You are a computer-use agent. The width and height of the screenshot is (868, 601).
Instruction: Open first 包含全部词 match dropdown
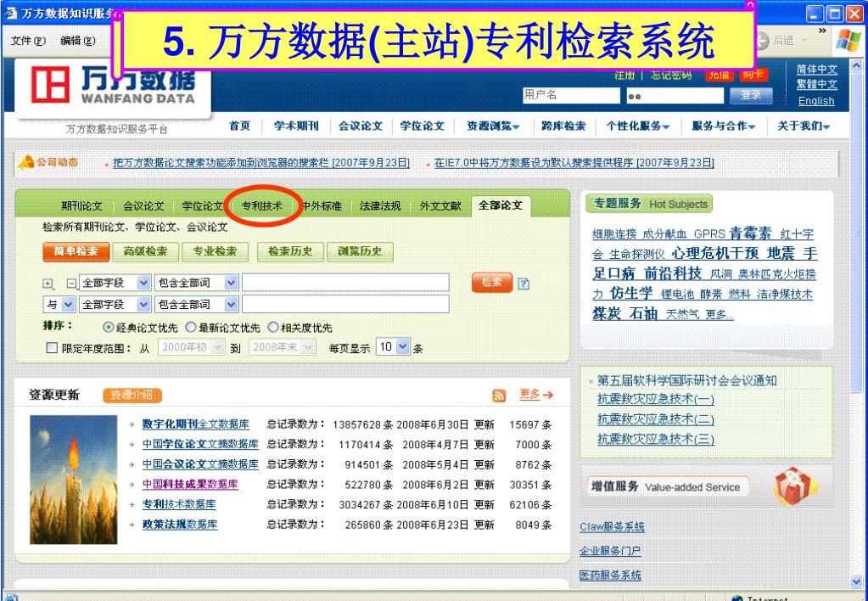197,283
